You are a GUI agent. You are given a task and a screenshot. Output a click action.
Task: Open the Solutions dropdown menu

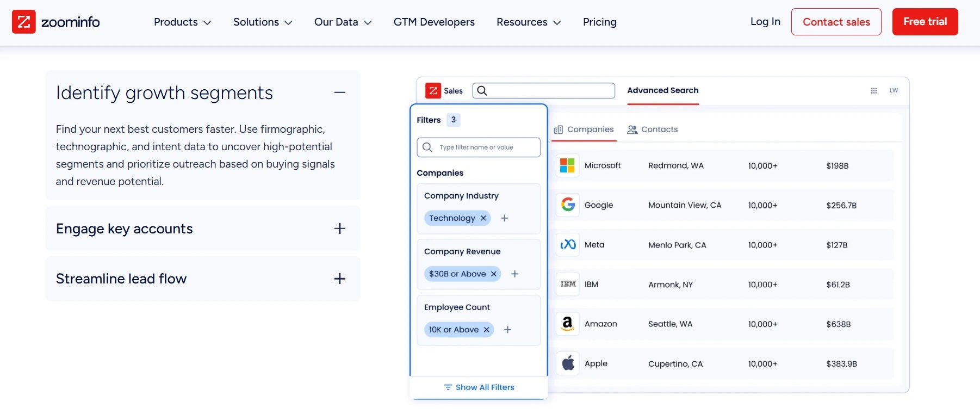[x=263, y=22]
